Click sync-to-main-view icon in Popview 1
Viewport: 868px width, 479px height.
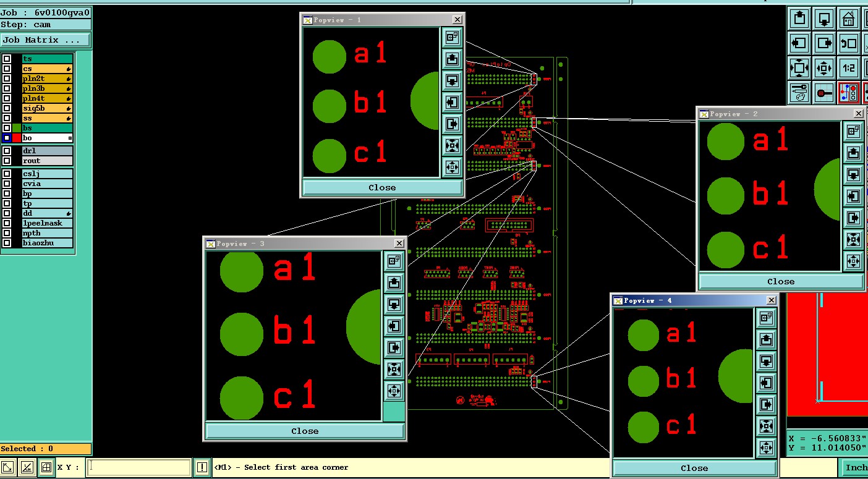452,38
